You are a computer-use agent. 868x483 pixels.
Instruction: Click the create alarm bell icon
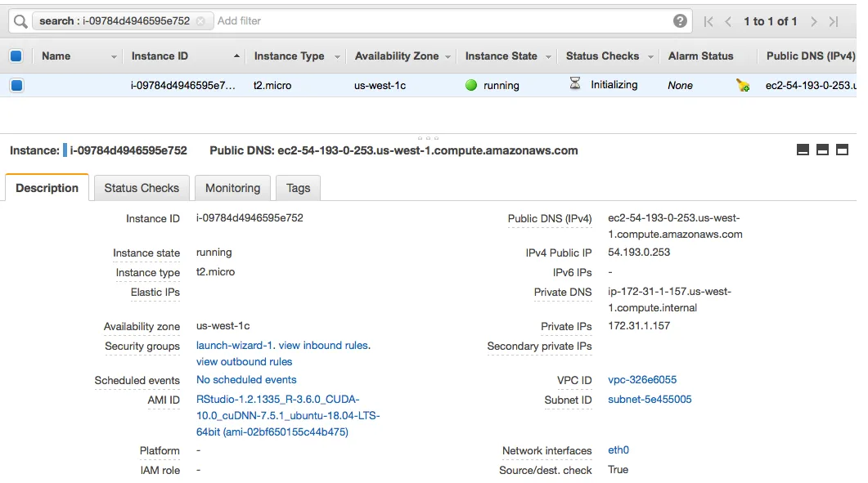(742, 85)
